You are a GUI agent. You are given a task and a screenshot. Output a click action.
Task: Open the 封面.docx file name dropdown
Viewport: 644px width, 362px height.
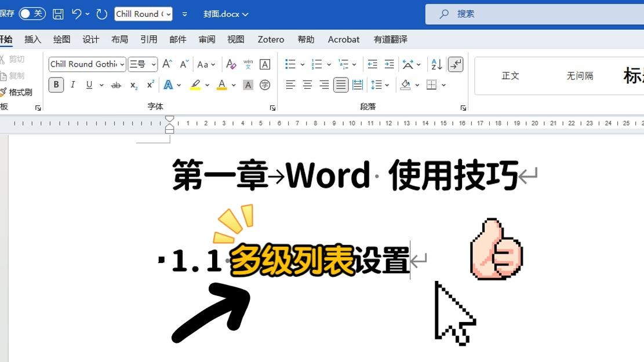click(225, 14)
